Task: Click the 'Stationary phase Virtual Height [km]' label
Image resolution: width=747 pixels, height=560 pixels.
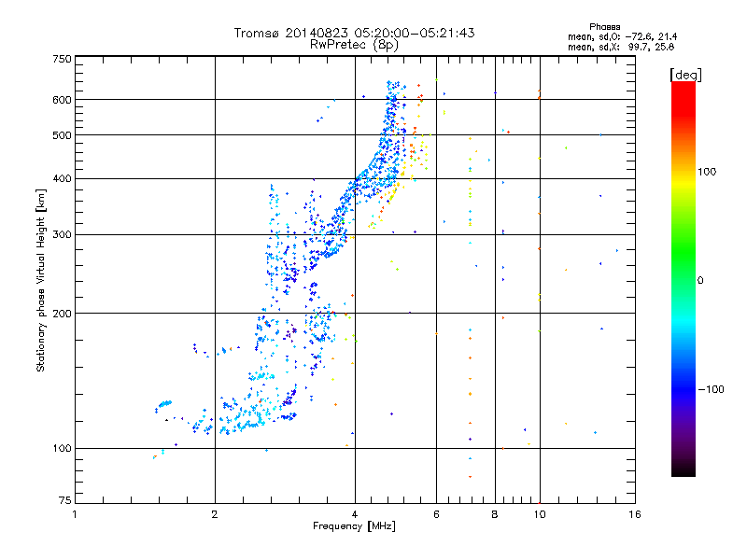Action: click(41, 280)
